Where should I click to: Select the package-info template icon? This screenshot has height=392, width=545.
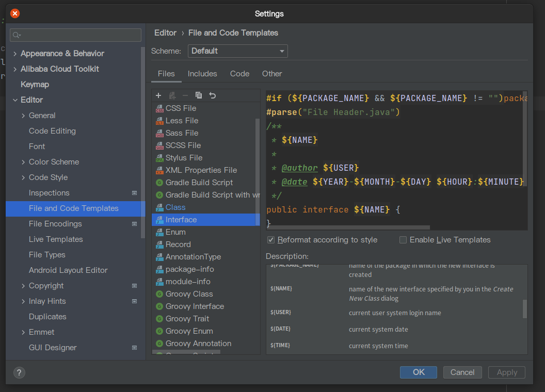pos(159,269)
